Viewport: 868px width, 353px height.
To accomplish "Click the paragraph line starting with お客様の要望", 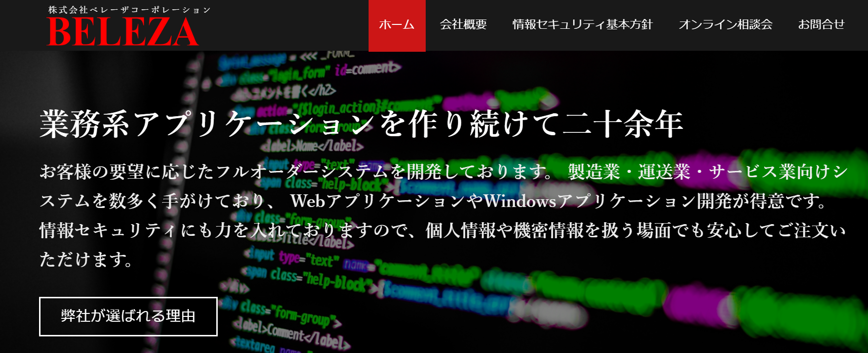I will click(293, 172).
